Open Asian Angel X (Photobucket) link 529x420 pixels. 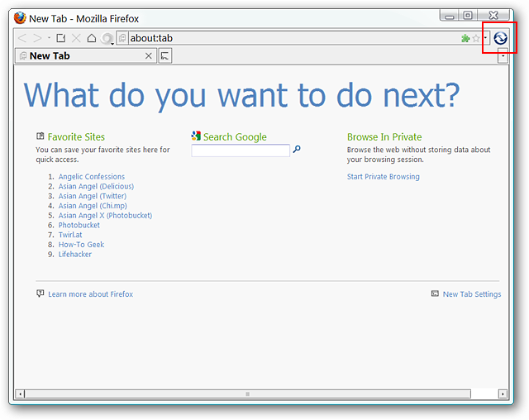[105, 216]
